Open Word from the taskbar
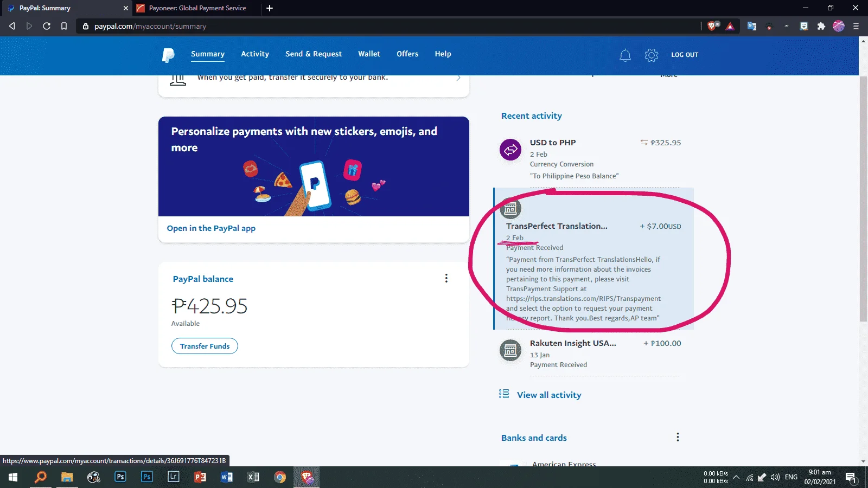 [x=227, y=477]
